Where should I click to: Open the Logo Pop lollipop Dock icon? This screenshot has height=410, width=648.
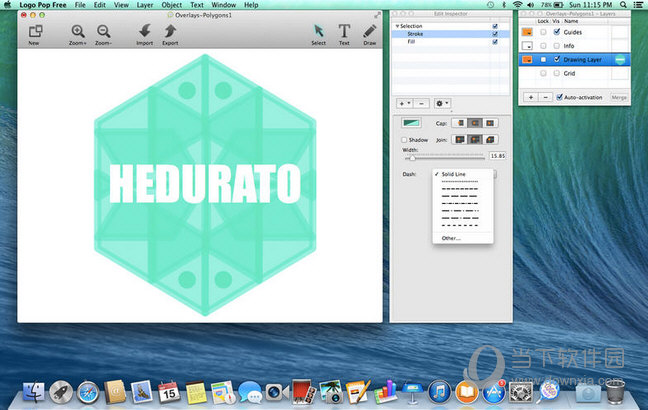pyautogui.click(x=548, y=392)
